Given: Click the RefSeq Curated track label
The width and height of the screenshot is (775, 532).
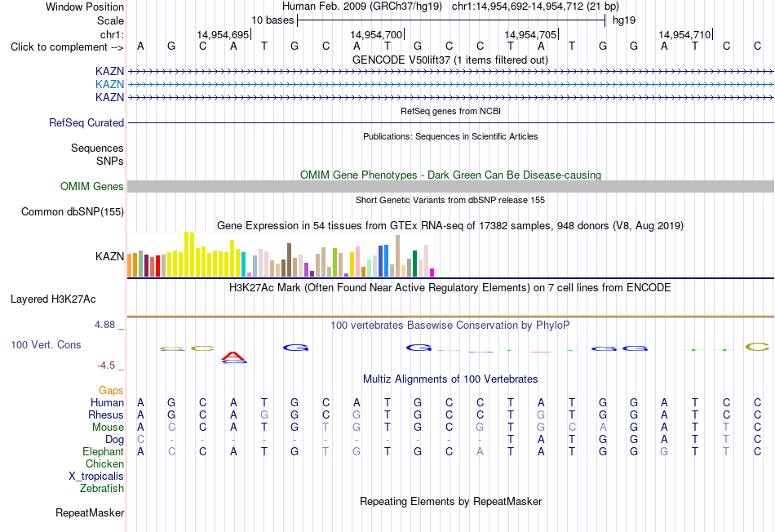Looking at the screenshot, I should [86, 122].
